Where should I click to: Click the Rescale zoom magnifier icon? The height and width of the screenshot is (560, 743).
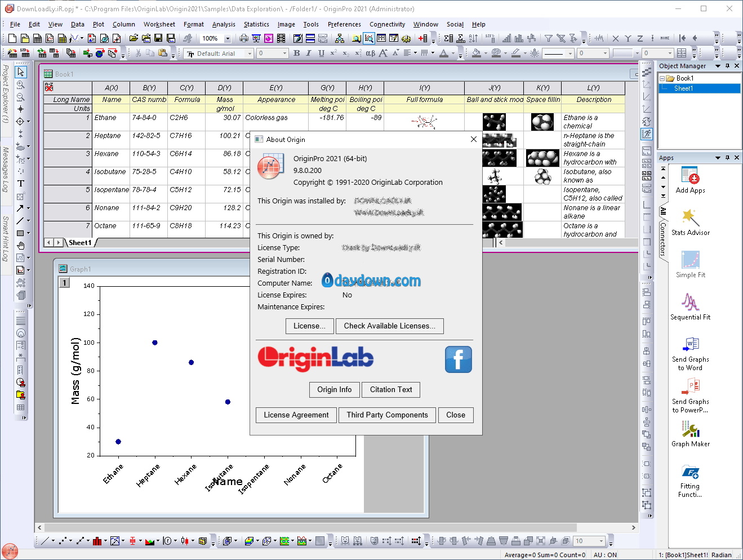point(368,38)
